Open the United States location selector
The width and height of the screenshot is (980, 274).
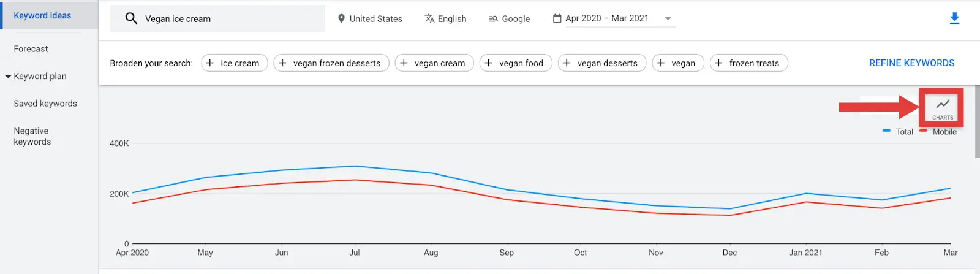click(375, 19)
